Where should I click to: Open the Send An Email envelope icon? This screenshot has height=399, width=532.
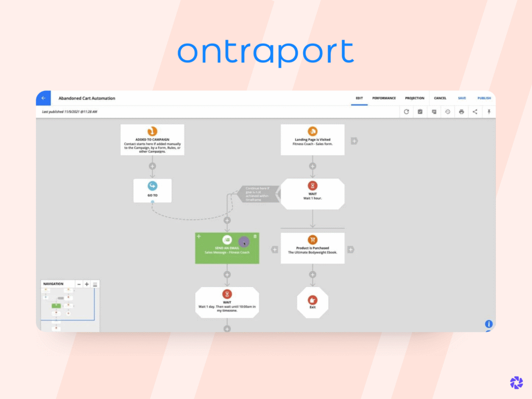[227, 241]
